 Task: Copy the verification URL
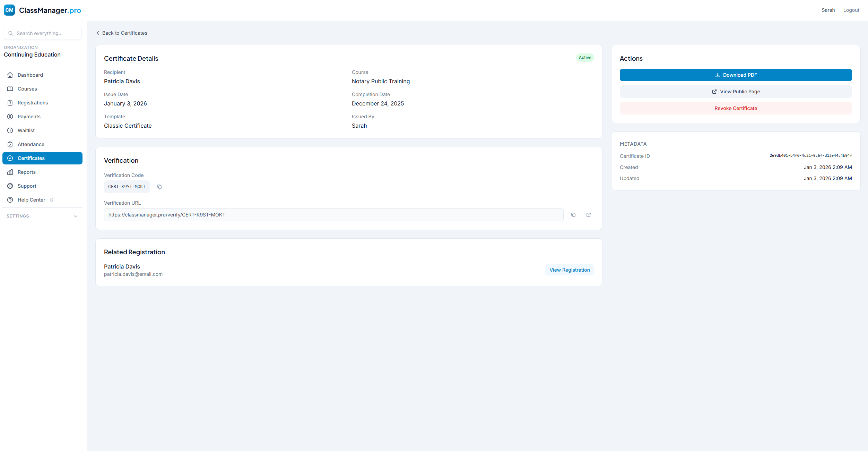(573, 215)
